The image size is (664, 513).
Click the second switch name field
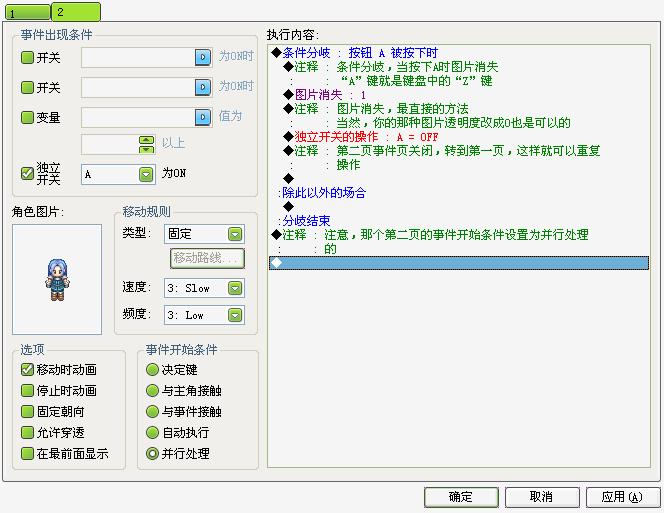(138, 87)
